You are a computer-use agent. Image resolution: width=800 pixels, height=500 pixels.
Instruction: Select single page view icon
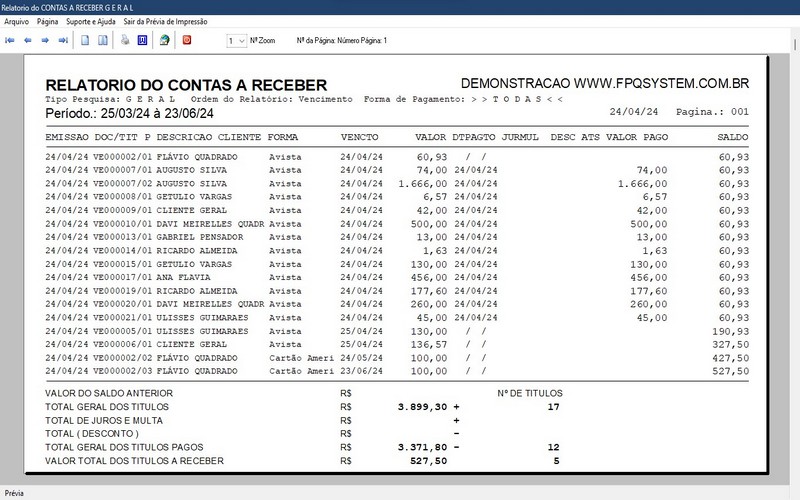tap(85, 40)
